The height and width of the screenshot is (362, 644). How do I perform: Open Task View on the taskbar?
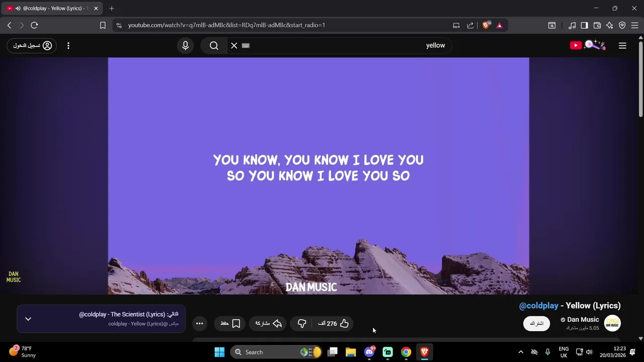(x=333, y=352)
